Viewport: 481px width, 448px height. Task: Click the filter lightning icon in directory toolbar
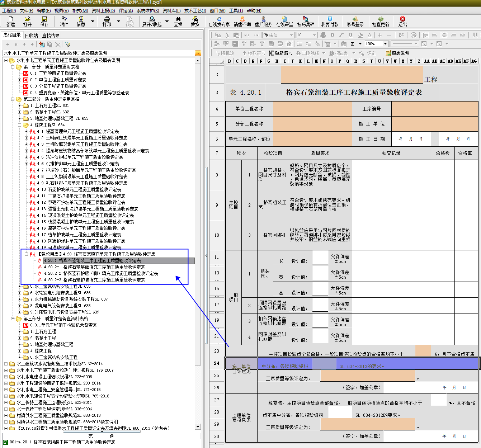[x=67, y=44]
